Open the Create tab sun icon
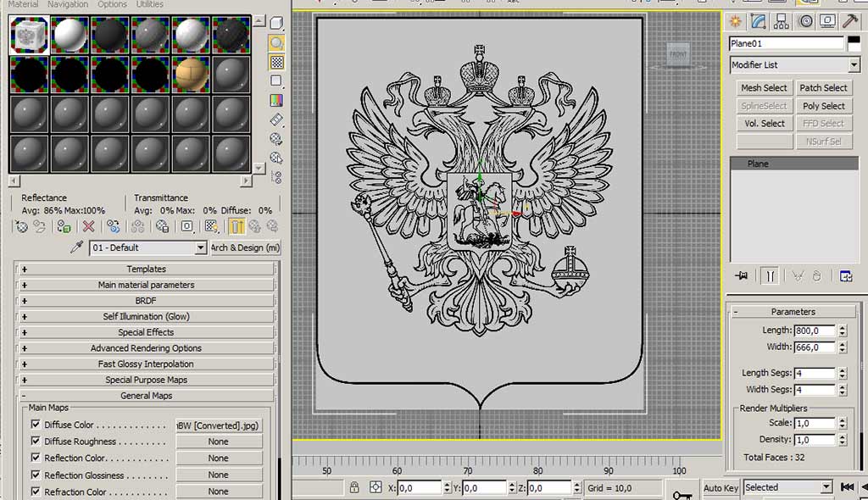This screenshot has height=500, width=868. [x=735, y=21]
